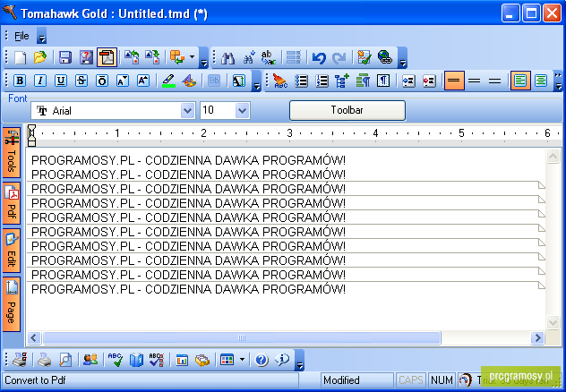
Task: Open a file with the folder icon
Action: pos(40,57)
